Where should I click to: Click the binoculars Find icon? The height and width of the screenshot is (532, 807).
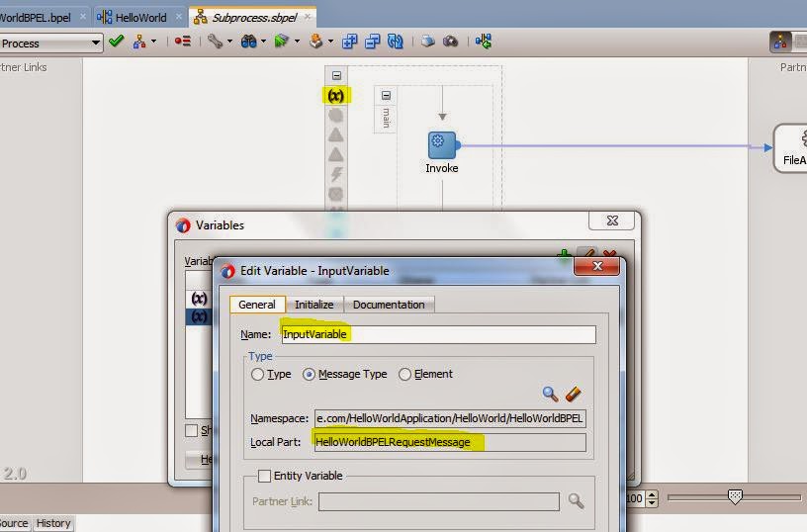248,42
